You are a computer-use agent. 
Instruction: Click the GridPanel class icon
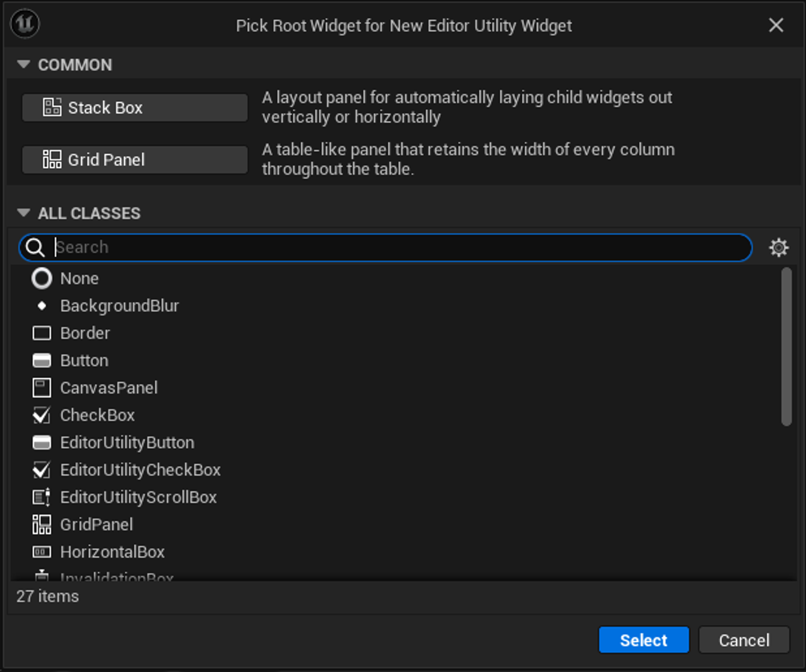click(42, 524)
